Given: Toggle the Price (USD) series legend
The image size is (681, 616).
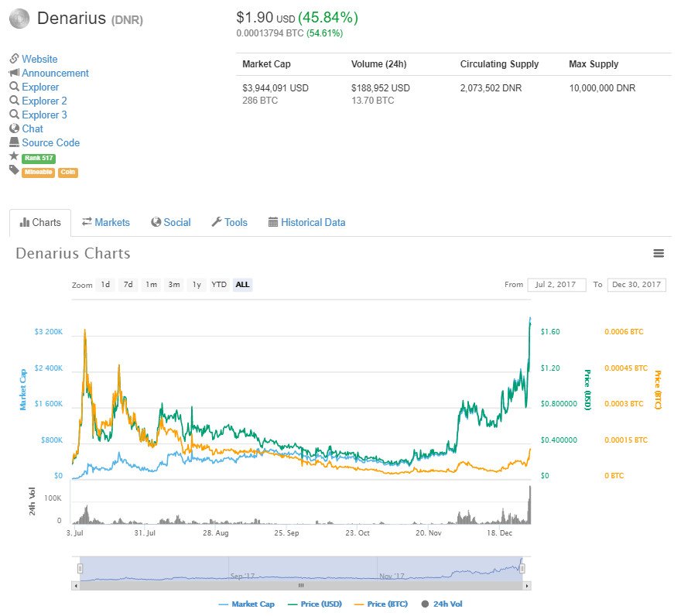Looking at the screenshot, I should click(315, 604).
